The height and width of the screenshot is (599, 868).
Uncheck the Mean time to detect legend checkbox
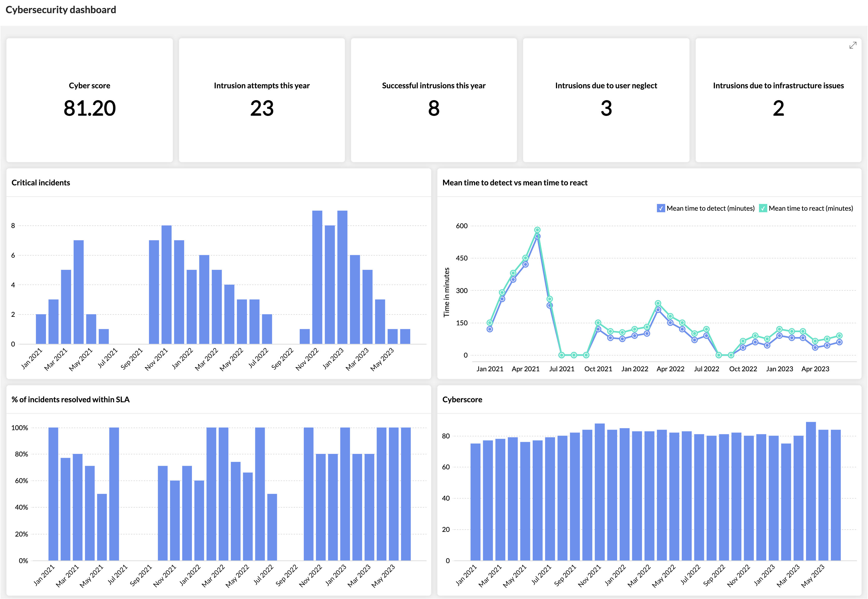click(661, 208)
